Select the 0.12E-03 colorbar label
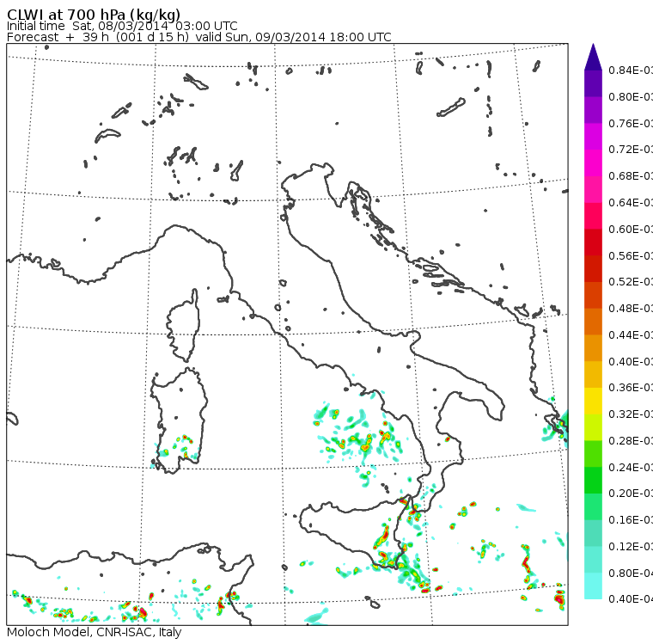The height and width of the screenshot is (644, 653). pyautogui.click(x=631, y=547)
